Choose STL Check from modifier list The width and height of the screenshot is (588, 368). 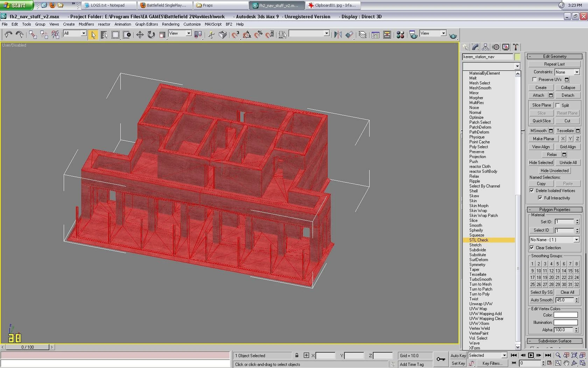479,240
